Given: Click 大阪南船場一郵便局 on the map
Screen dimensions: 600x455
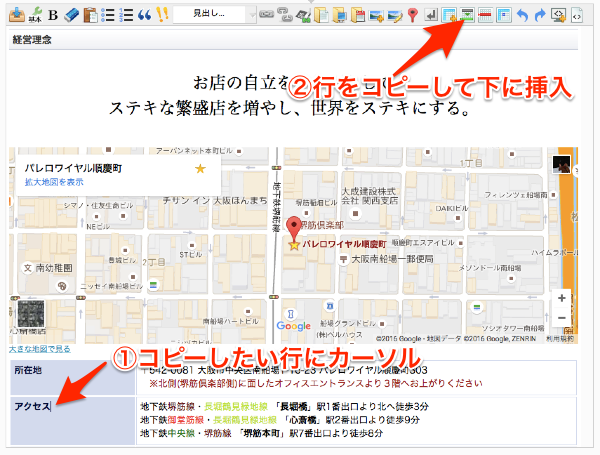Looking at the screenshot, I should tap(392, 259).
